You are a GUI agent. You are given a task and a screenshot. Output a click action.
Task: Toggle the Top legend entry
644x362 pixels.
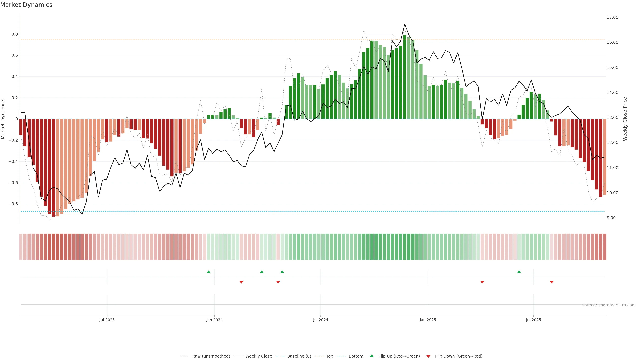[x=330, y=356]
